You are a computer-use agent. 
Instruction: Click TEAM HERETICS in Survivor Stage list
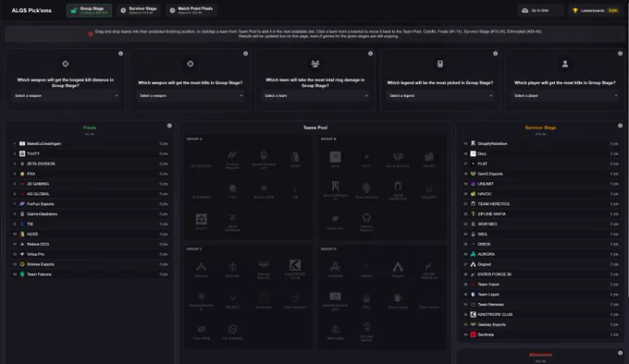pos(541,204)
